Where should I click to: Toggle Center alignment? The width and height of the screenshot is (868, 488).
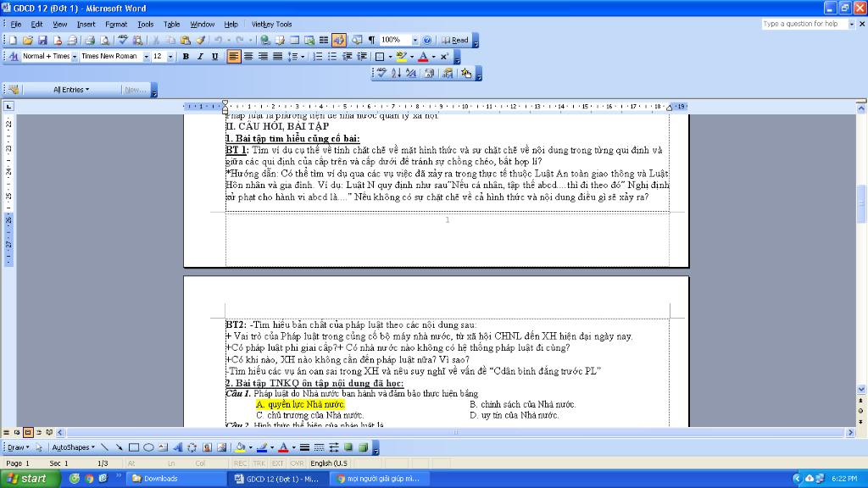click(x=248, y=57)
